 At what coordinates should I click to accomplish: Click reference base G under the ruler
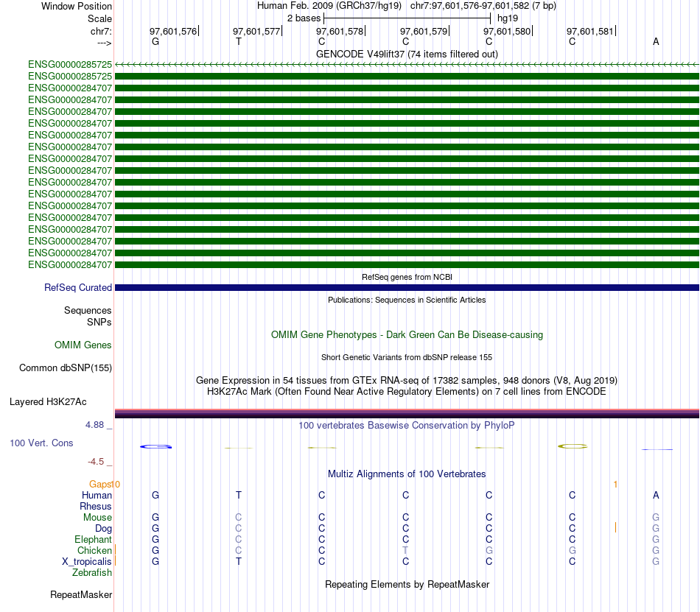[155, 41]
